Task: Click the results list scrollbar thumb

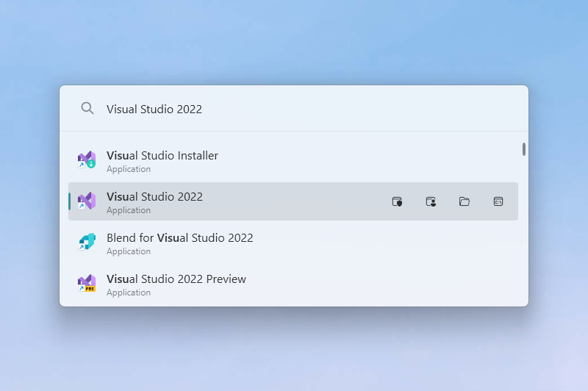Action: click(x=524, y=149)
